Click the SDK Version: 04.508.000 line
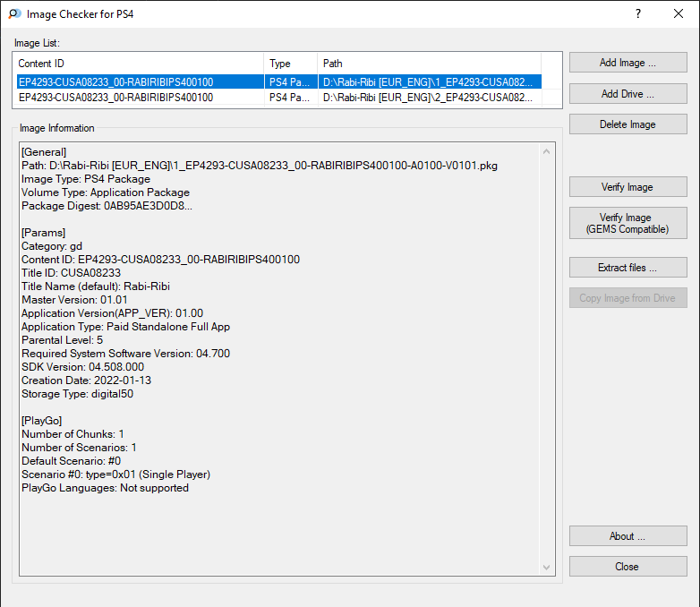This screenshot has width=700, height=607. click(x=83, y=367)
